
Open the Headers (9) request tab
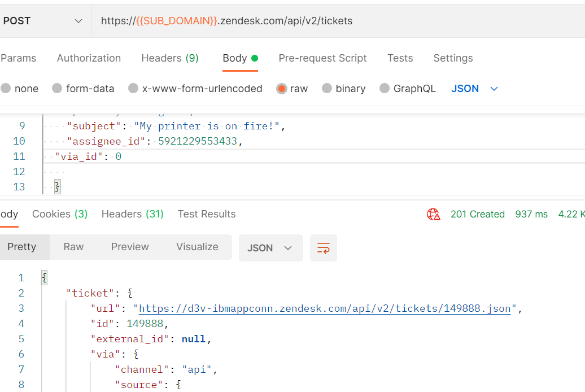[x=169, y=58]
